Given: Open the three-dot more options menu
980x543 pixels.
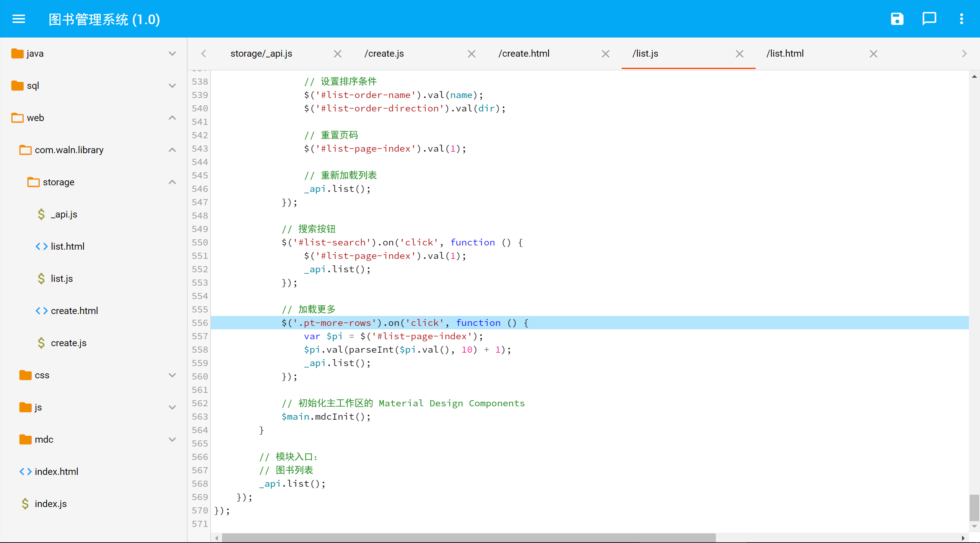Looking at the screenshot, I should tap(961, 19).
